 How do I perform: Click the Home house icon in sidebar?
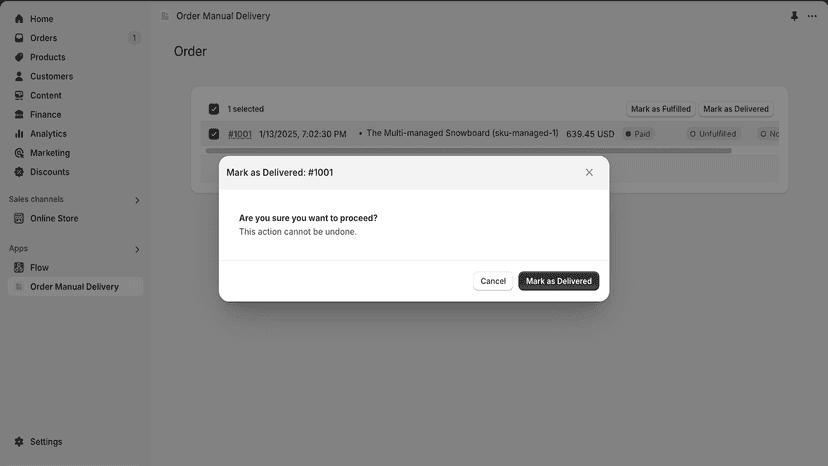pyautogui.click(x=19, y=18)
